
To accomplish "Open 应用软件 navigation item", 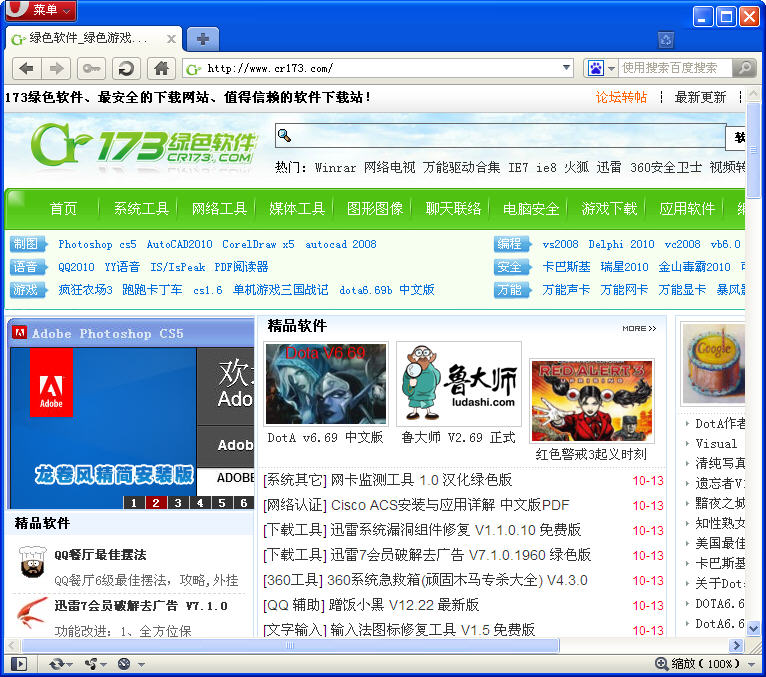I will tap(687, 209).
